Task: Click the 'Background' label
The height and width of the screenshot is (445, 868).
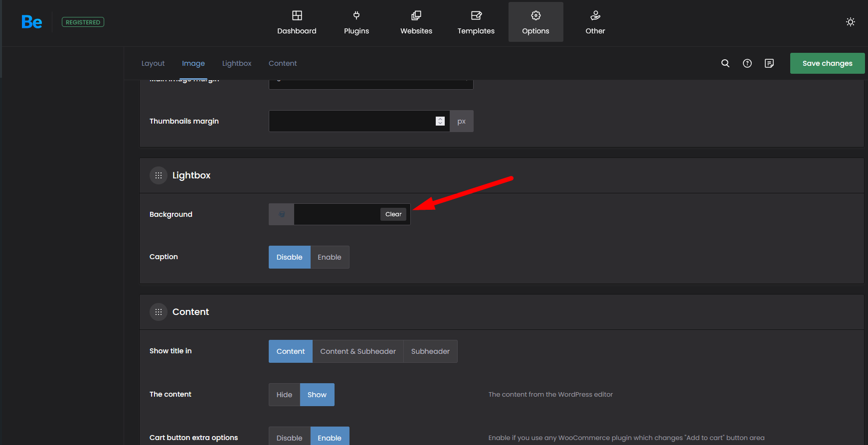Action: pyautogui.click(x=171, y=214)
